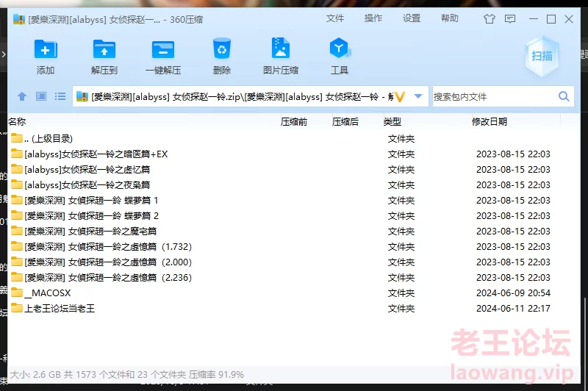Sort by the 压缩前 column header
588x391 pixels.
click(x=293, y=121)
